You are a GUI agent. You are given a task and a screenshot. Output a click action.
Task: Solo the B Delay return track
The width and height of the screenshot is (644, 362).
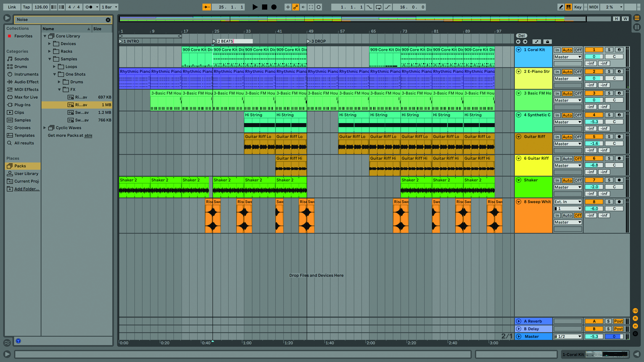[x=608, y=329]
